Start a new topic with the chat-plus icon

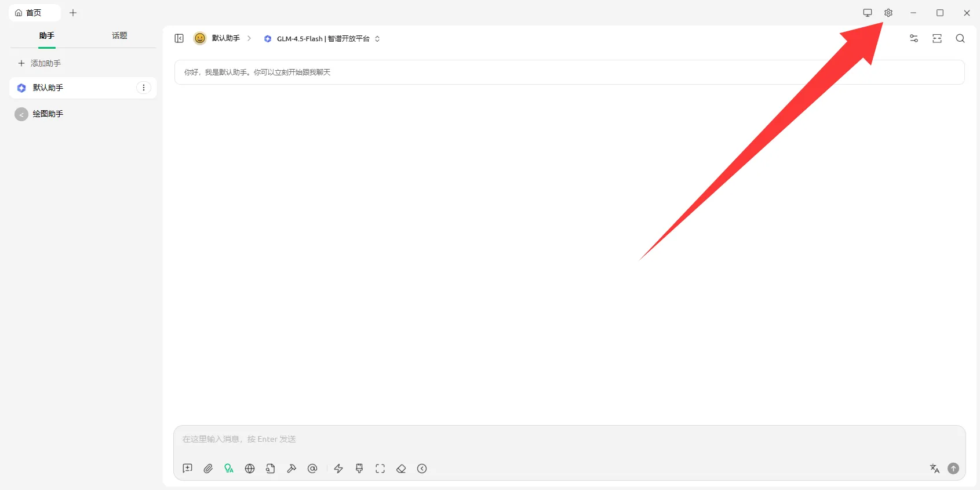187,469
